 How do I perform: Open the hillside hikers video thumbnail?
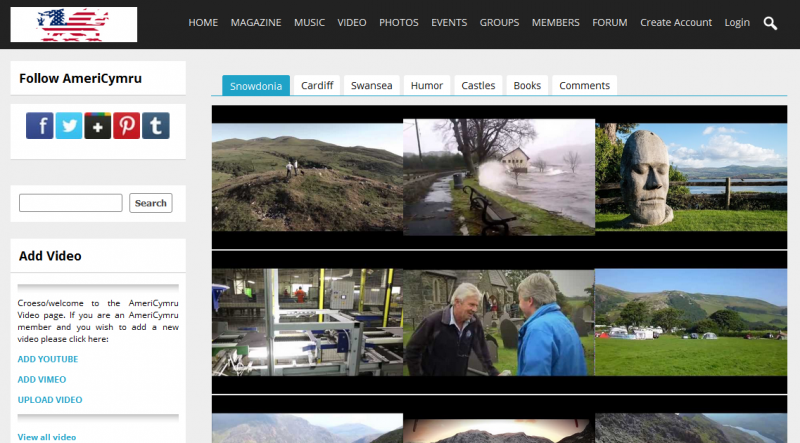[308, 177]
